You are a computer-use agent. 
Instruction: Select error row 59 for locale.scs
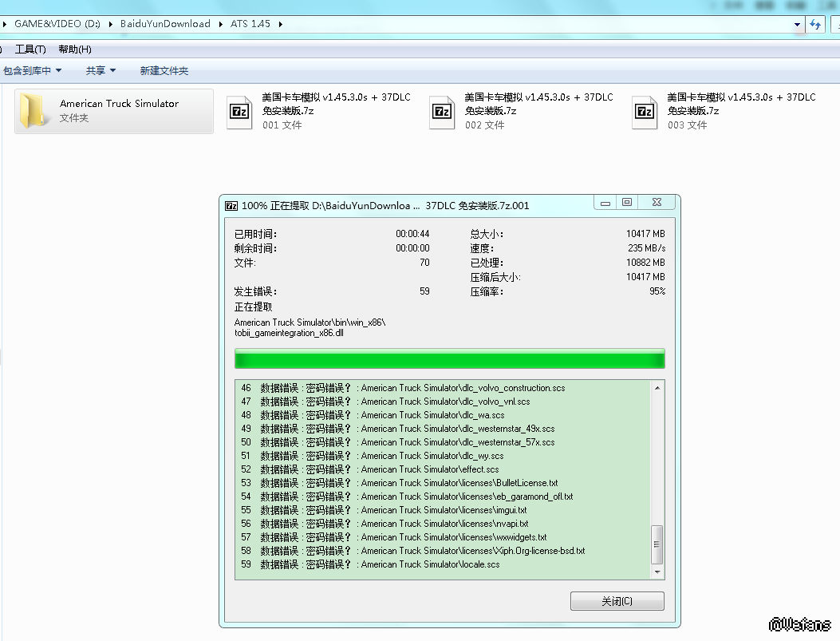(371, 564)
